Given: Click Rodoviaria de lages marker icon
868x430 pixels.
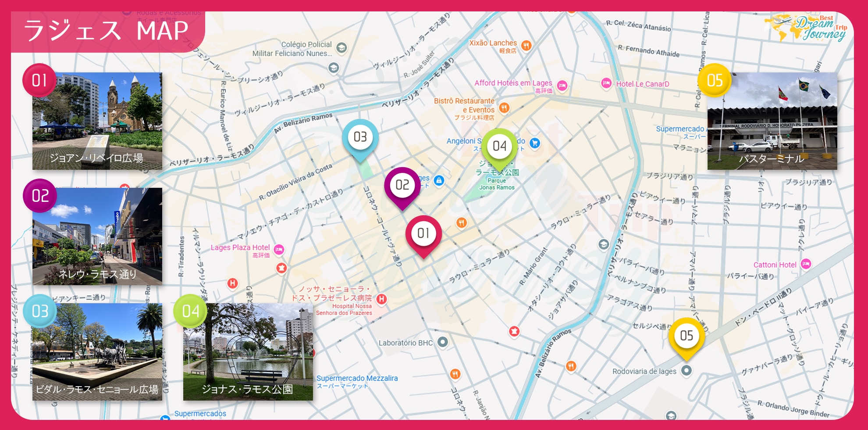Looking at the screenshot, I should point(687,370).
